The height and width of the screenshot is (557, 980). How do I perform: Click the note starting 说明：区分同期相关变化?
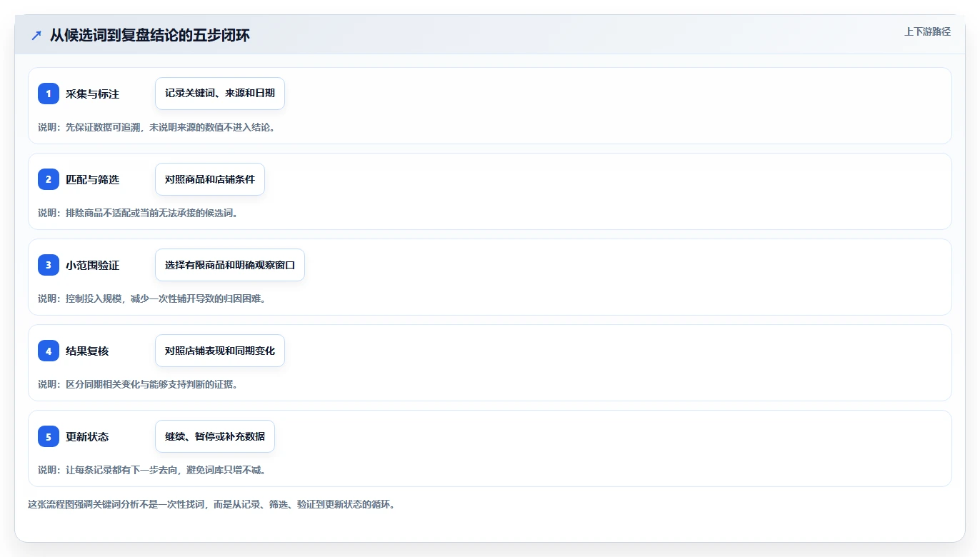(x=138, y=384)
